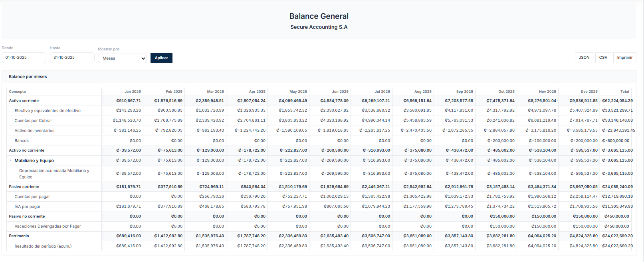644x262 pixels.
Task: Click the Concepto column header
Action: 18,92
